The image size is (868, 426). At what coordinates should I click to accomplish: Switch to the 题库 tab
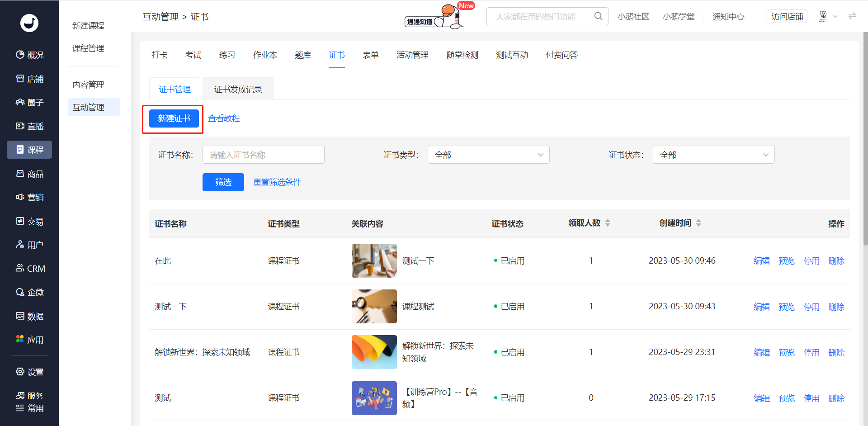coord(303,55)
